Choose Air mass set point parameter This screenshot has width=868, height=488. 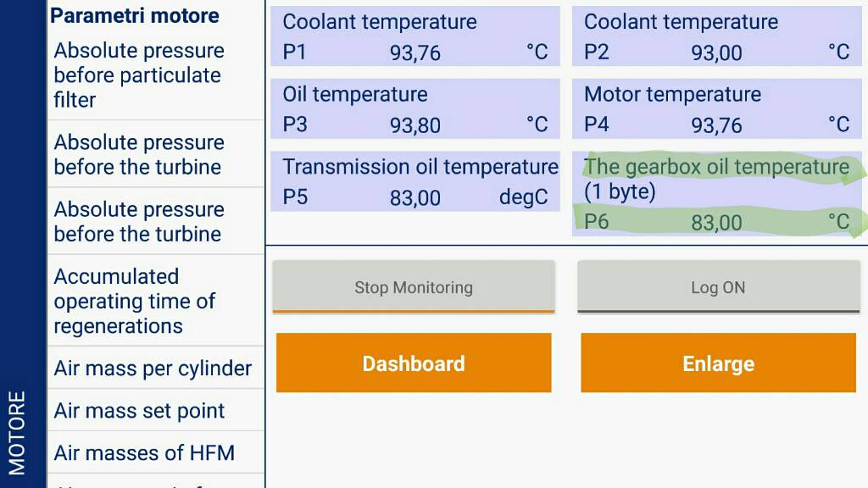[156, 411]
